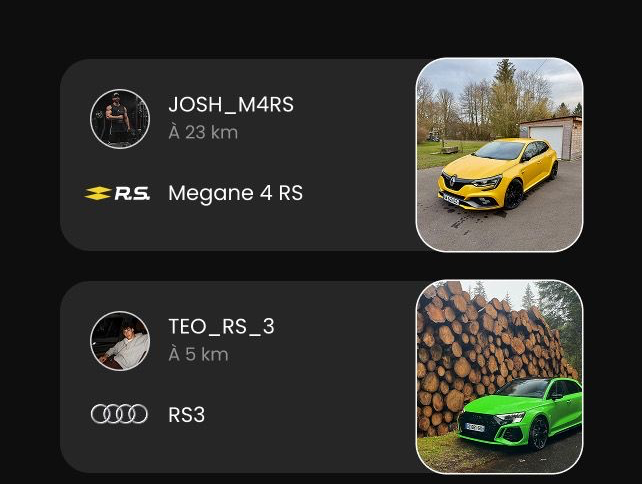This screenshot has height=484, width=642.
Task: Open the TEO_RS_3 card background
Action: [237, 377]
